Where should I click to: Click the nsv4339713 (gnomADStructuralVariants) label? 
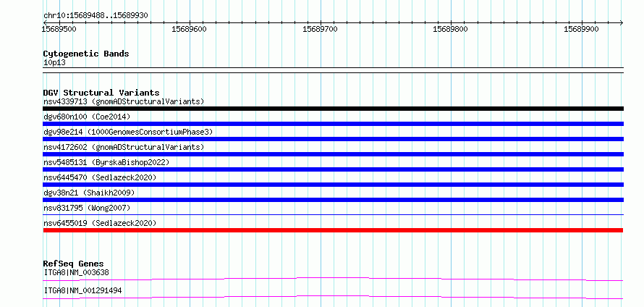point(124,101)
